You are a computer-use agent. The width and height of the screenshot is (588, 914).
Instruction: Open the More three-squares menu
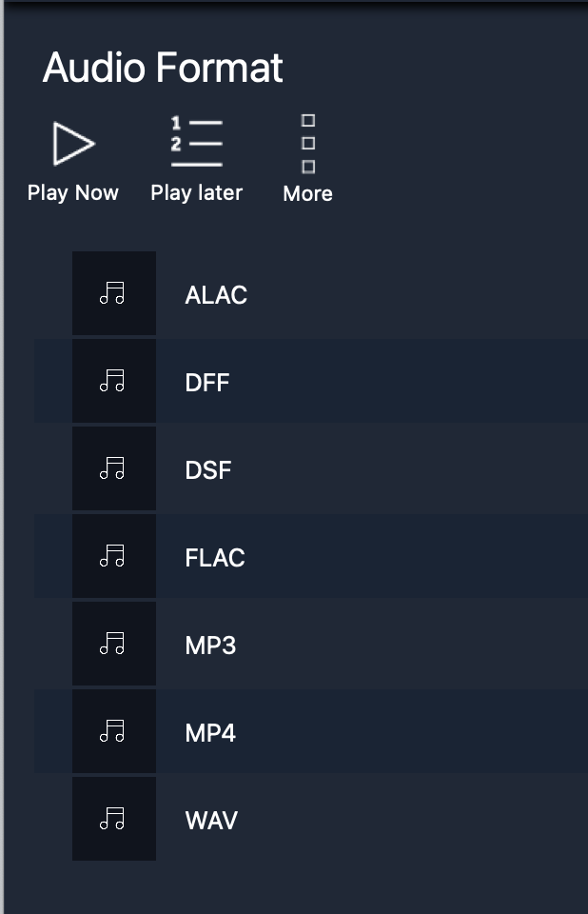point(308,144)
